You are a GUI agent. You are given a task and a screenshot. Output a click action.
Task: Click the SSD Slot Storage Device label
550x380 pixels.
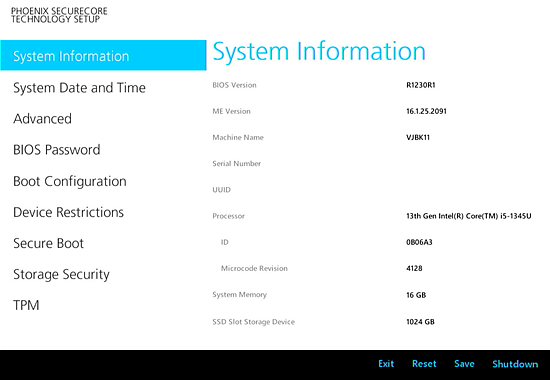click(254, 322)
